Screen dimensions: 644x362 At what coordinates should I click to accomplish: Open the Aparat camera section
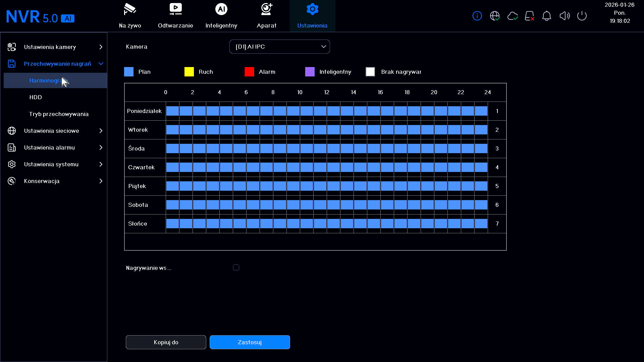pos(267,16)
